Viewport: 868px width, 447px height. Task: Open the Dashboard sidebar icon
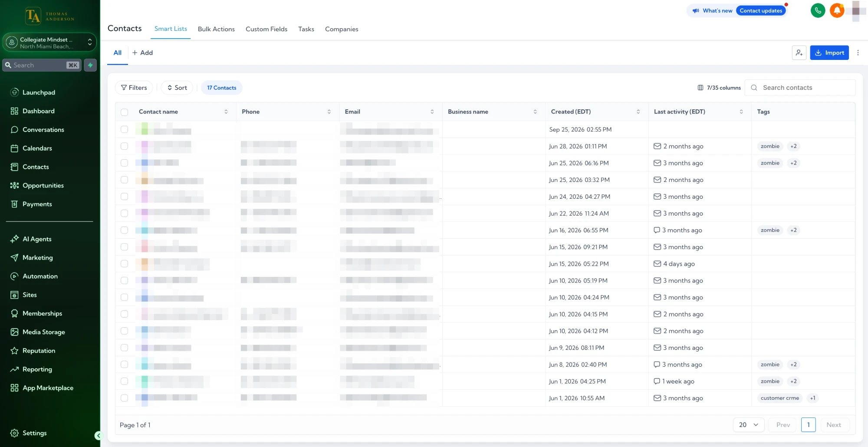point(14,111)
